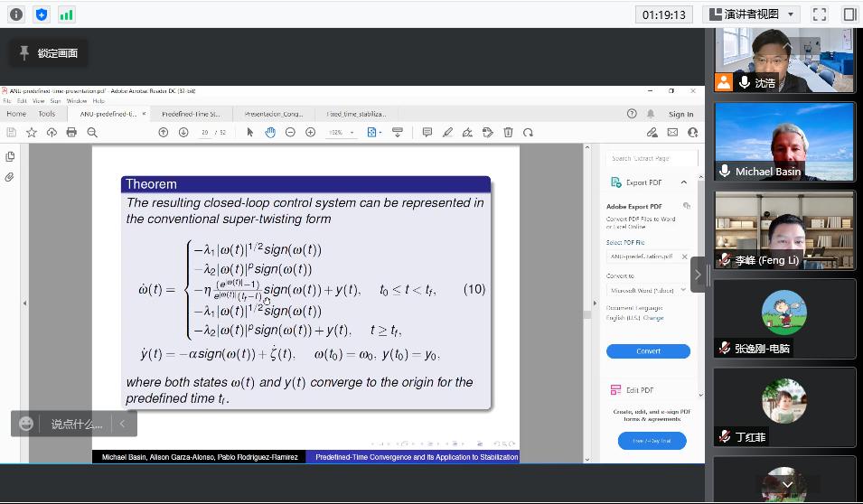Click the add comment note icon
Screen dimensions: 863x504
coord(427,132)
